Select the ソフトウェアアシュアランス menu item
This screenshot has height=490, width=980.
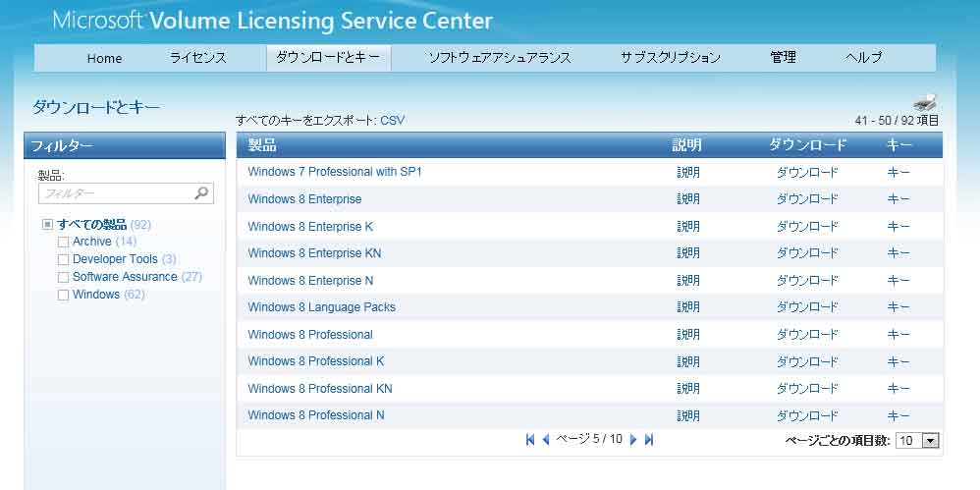(x=499, y=58)
